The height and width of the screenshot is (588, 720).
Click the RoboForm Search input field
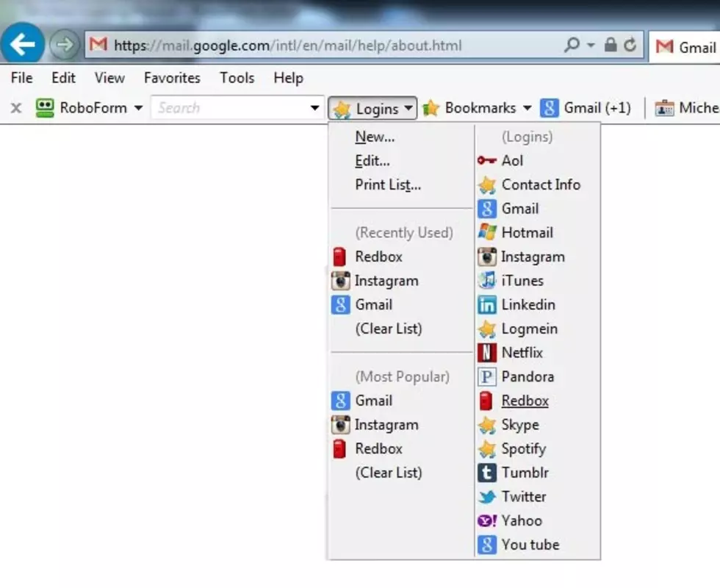pos(229,107)
